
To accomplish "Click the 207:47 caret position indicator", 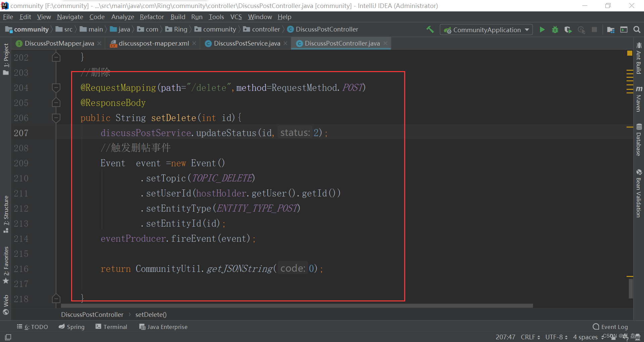I will (505, 337).
